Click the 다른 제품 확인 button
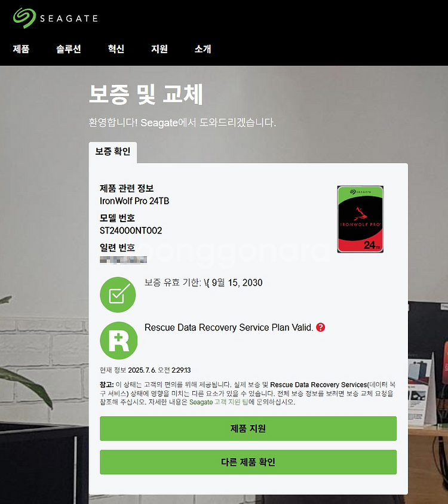448x504 pixels. (248, 462)
